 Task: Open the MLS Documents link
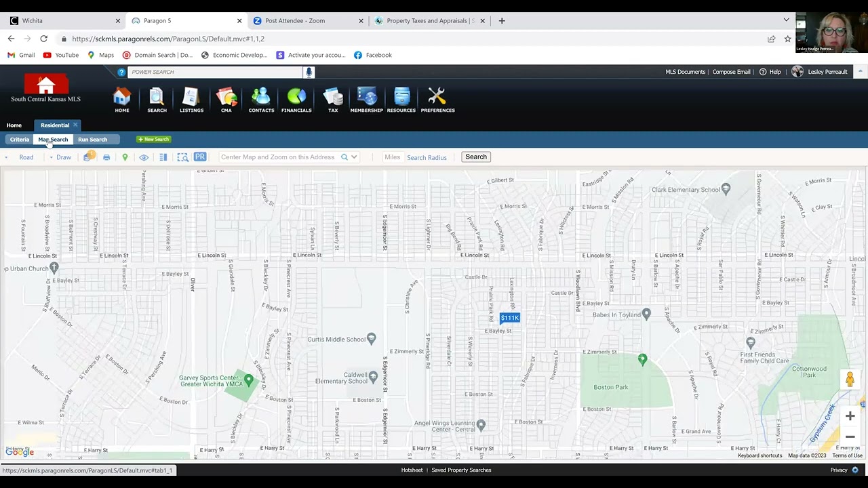coord(685,72)
